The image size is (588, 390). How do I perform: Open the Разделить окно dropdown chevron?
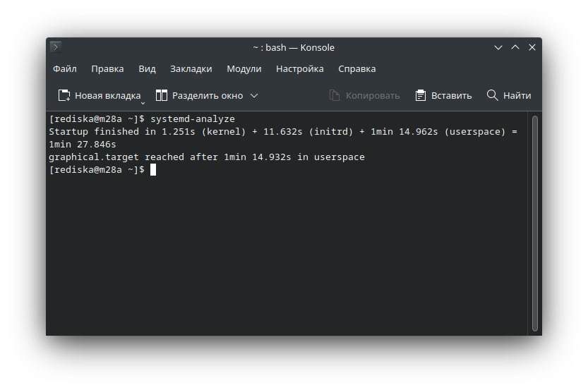point(254,95)
